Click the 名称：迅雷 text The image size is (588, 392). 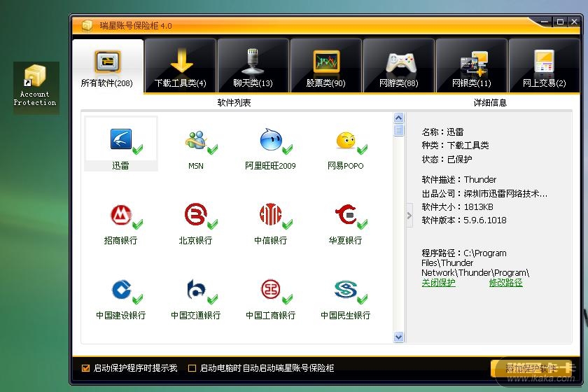click(x=443, y=132)
